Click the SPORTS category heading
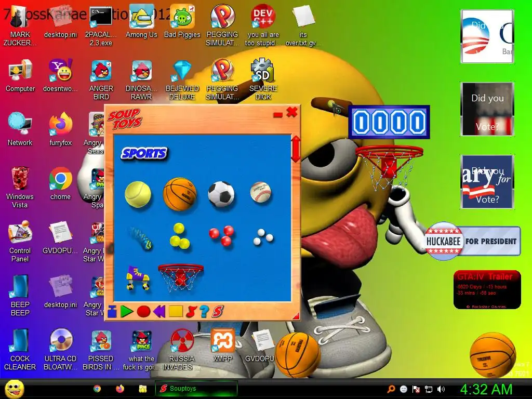The height and width of the screenshot is (399, 532). [x=144, y=153]
